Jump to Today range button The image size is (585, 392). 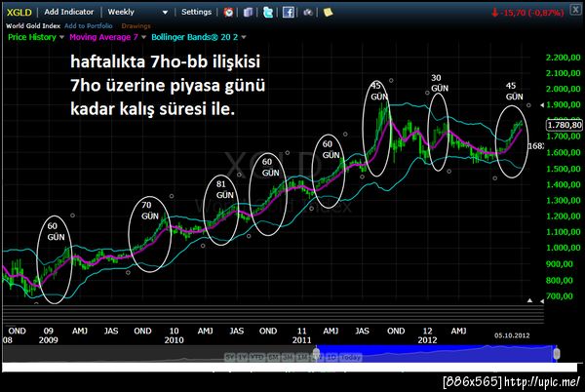coord(351,357)
